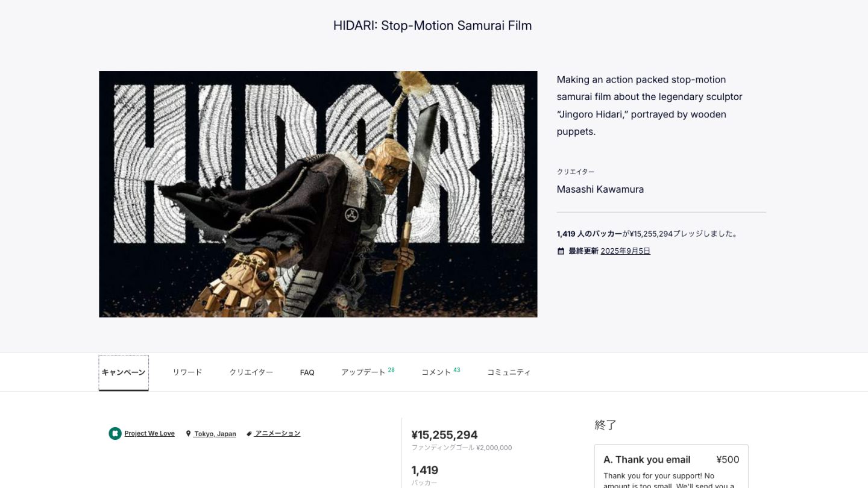Go to the FAQ tab

pyautogui.click(x=307, y=373)
